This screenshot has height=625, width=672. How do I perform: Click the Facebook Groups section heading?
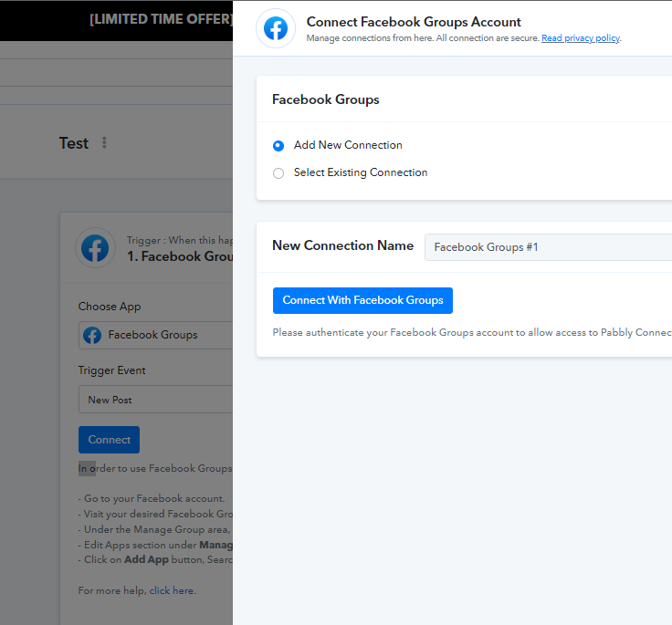click(326, 99)
